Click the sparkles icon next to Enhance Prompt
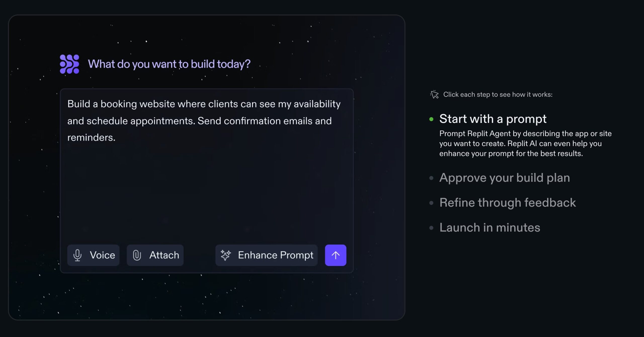This screenshot has width=644, height=337. 226,255
